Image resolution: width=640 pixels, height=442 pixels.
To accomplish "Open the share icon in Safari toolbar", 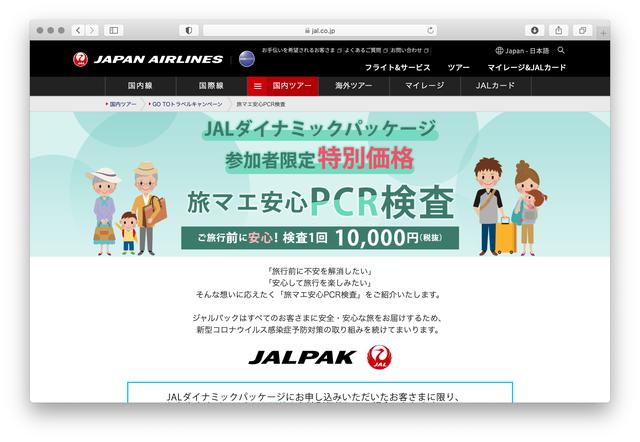I will (x=559, y=30).
